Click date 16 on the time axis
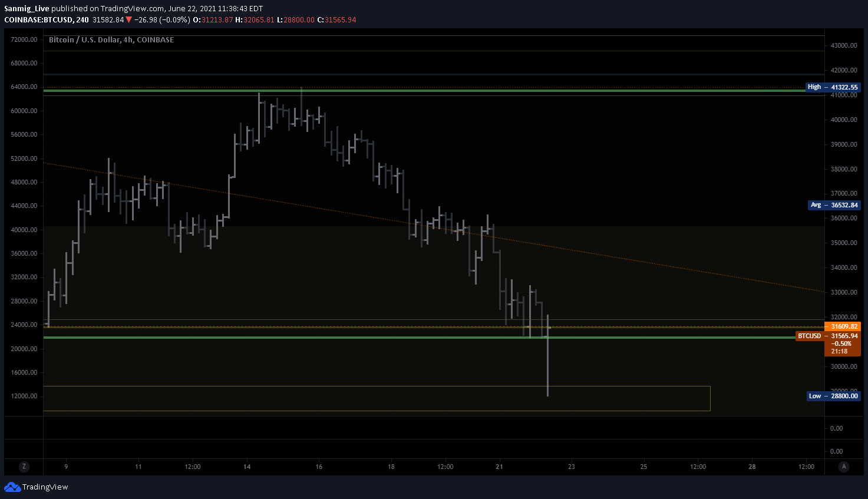The width and height of the screenshot is (868, 499). 319,467
